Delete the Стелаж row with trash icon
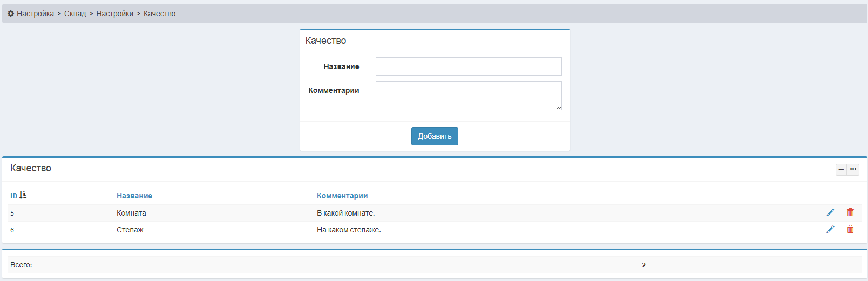 850,229
